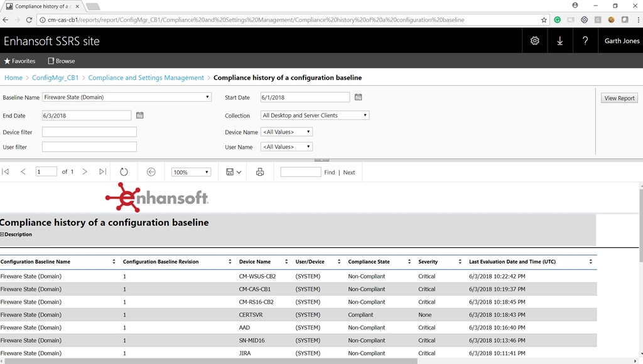This screenshot has width=643, height=364.
Task: Expand the report Description section
Action: [2, 235]
